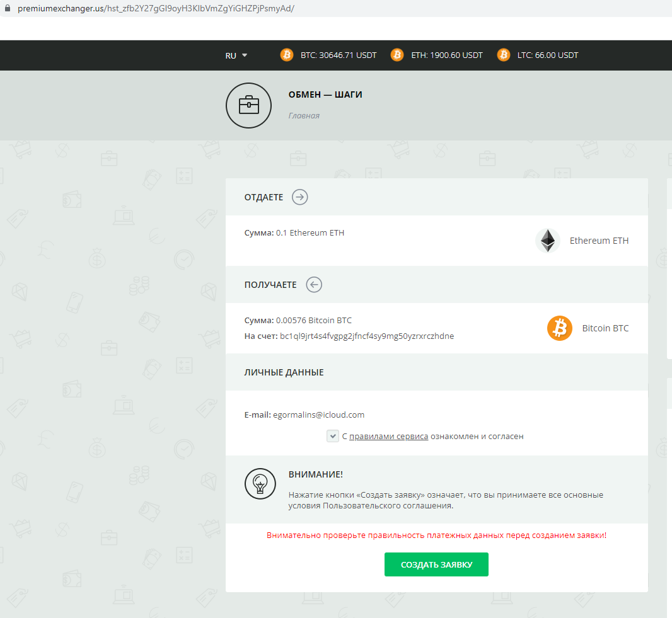This screenshot has height=618, width=672.
Task: Open the RU language dropdown
Action: 236,55
